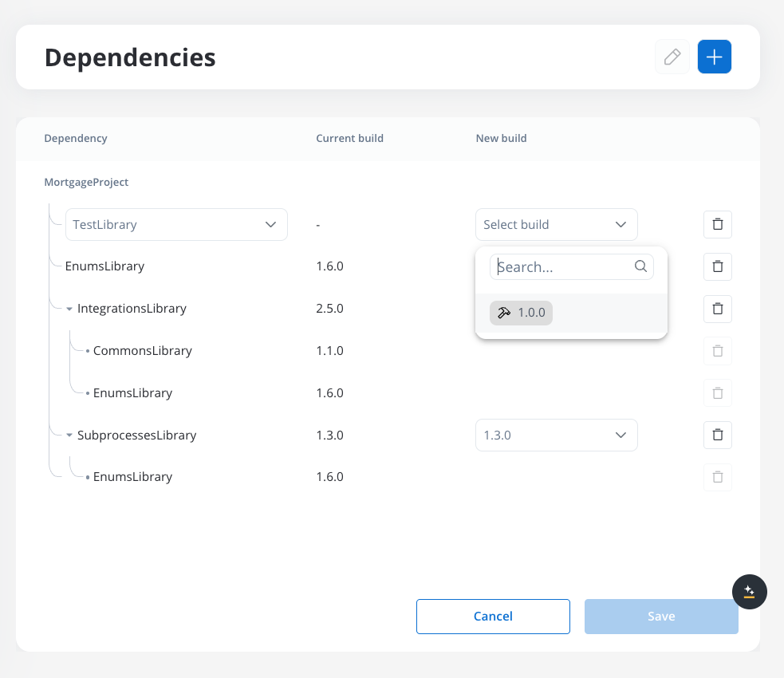Select EnumsLibrary under IntegrationsLibrary
The width and height of the screenshot is (784, 678).
pyautogui.click(x=132, y=393)
